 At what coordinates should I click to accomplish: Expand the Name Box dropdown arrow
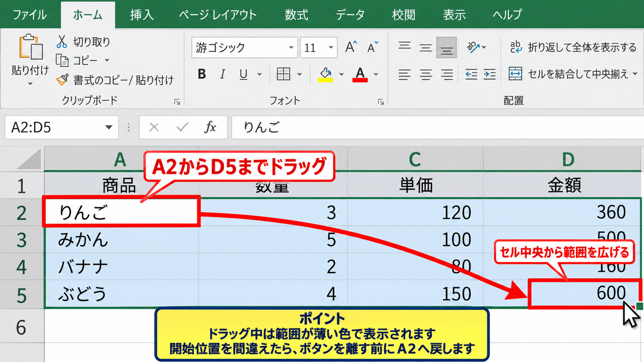[109, 127]
